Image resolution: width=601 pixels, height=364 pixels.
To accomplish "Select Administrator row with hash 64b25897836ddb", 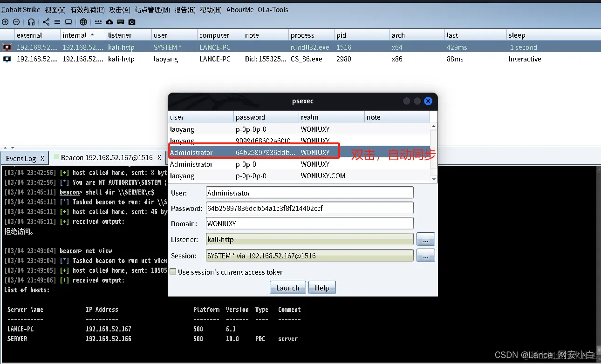I will tap(299, 152).
